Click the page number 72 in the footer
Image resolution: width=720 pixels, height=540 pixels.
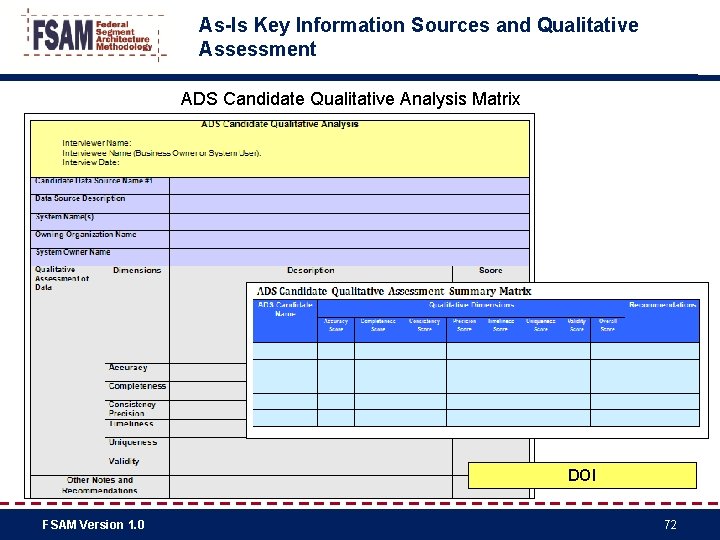(670, 524)
